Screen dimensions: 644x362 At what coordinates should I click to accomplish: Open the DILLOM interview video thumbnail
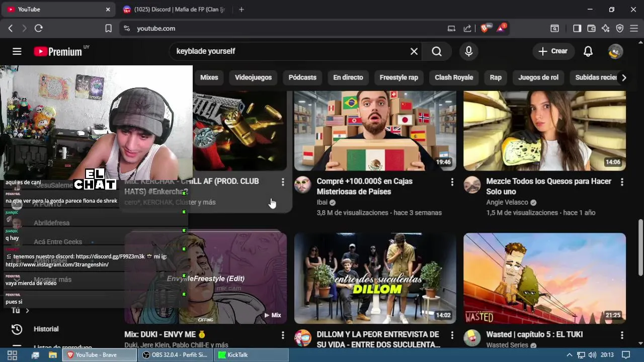(x=375, y=278)
